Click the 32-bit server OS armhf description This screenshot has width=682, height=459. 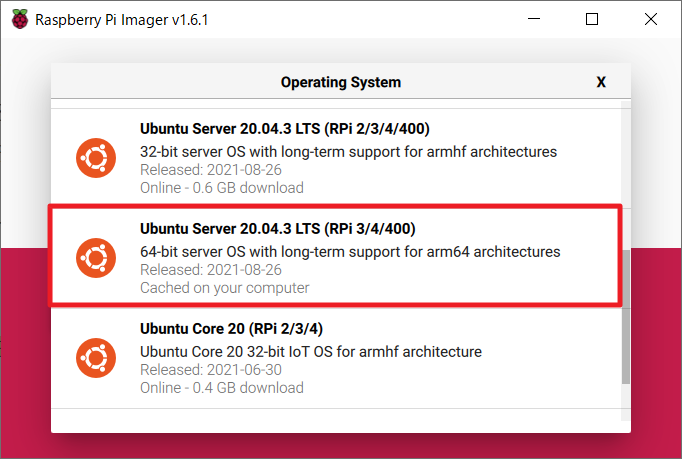tap(348, 152)
